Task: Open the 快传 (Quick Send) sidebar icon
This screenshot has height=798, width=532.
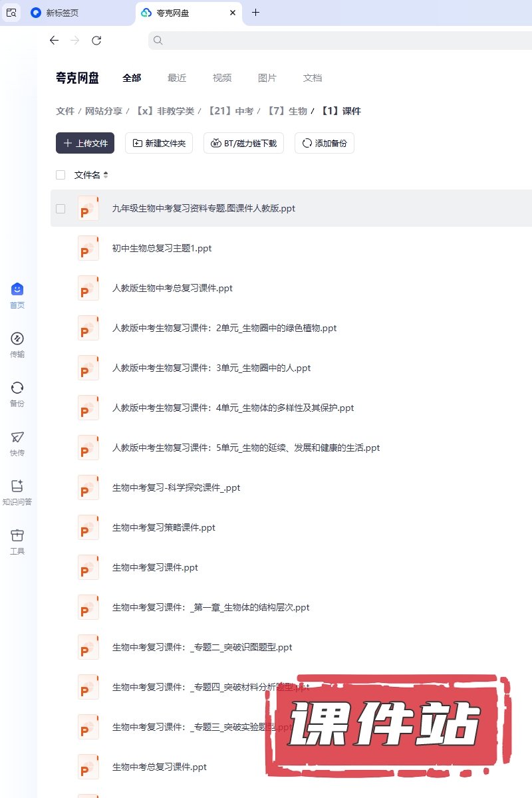Action: [x=17, y=438]
